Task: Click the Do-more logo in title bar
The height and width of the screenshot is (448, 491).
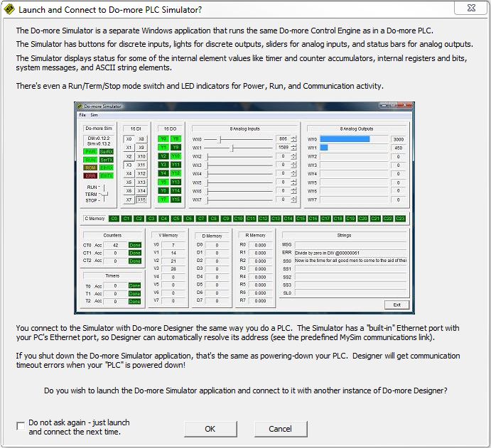Action: pyautogui.click(x=9, y=9)
